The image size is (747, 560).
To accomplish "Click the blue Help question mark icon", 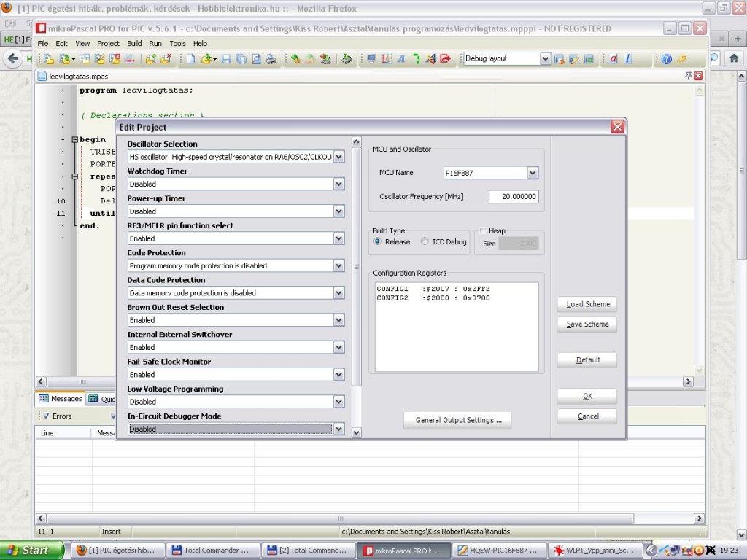I will point(667,59).
